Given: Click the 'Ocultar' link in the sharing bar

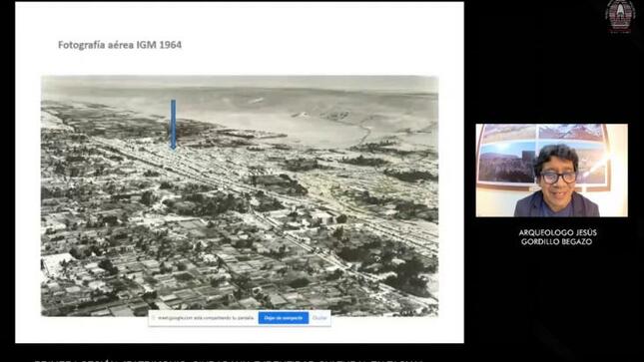Looking at the screenshot, I should [x=320, y=318].
